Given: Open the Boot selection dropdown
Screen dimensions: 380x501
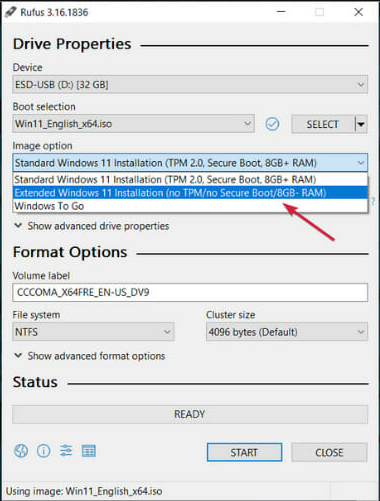Looking at the screenshot, I should point(133,124).
